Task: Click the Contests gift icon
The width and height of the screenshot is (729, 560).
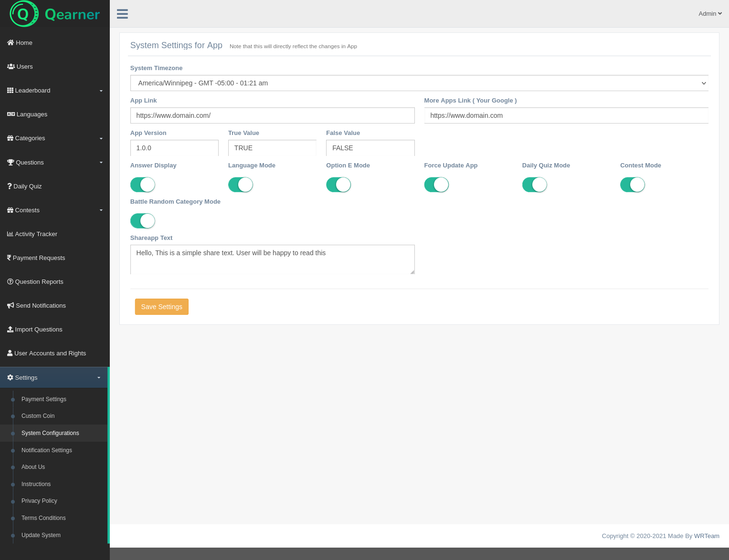Action: [x=10, y=210]
